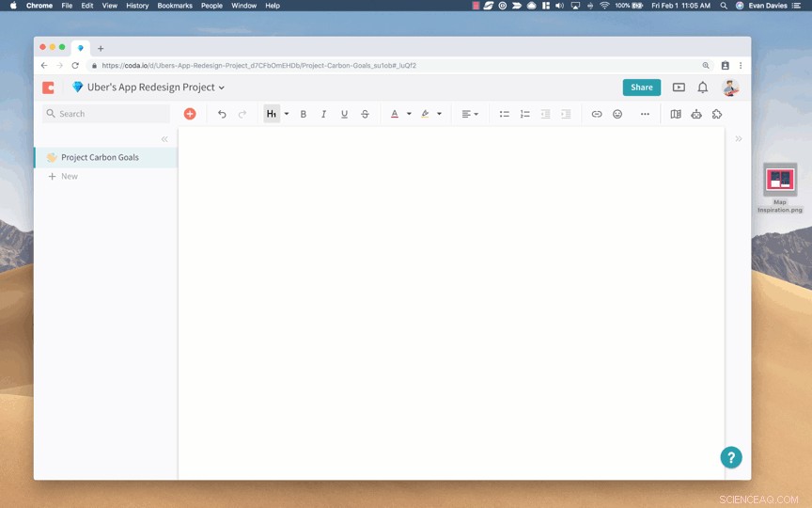
Task: Toggle bold formatting
Action: point(304,114)
